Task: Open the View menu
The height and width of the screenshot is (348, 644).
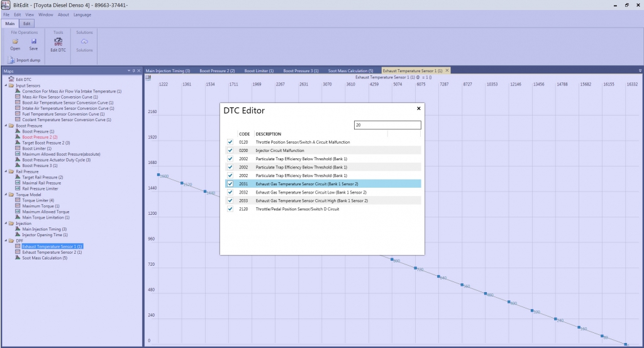Action: 30,14
